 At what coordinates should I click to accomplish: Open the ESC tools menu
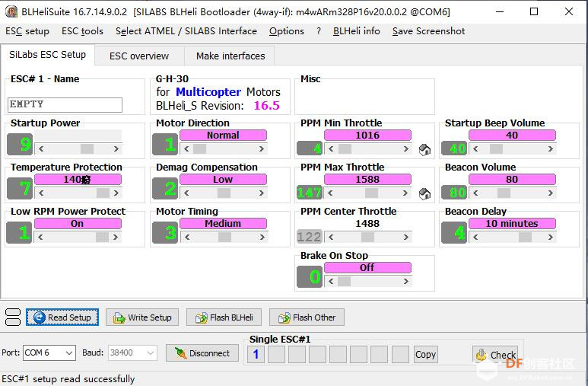[82, 31]
